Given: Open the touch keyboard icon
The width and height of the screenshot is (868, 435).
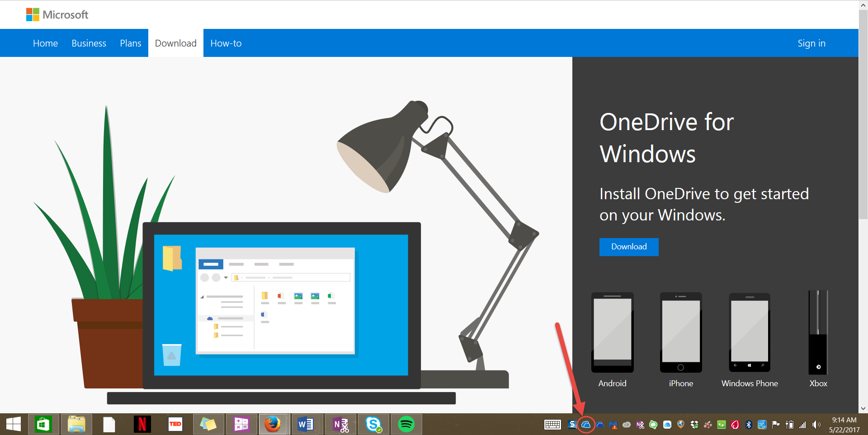Looking at the screenshot, I should click(x=552, y=425).
